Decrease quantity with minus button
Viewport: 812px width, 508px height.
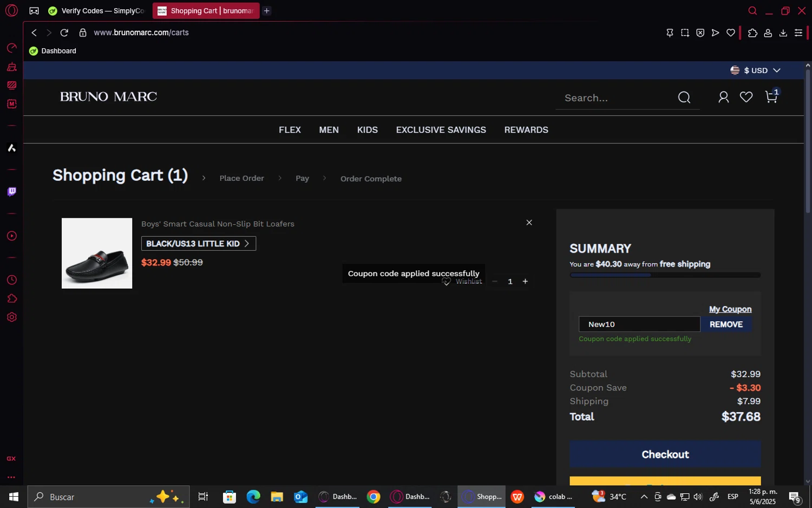(494, 282)
